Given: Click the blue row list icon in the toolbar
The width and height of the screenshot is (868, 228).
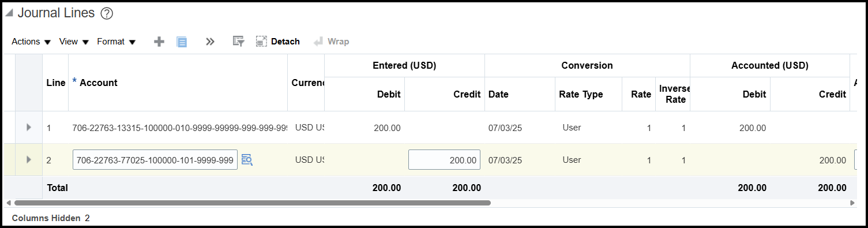Looking at the screenshot, I should [x=182, y=42].
